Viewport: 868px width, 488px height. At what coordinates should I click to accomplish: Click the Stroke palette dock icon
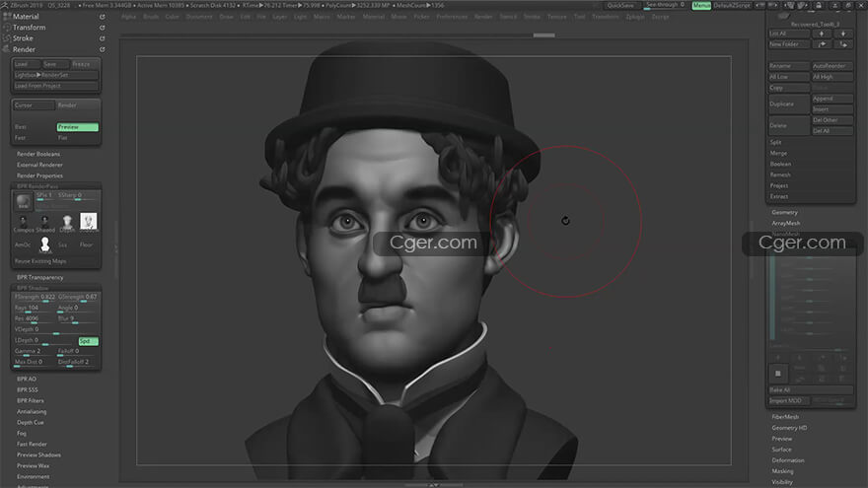tap(103, 38)
